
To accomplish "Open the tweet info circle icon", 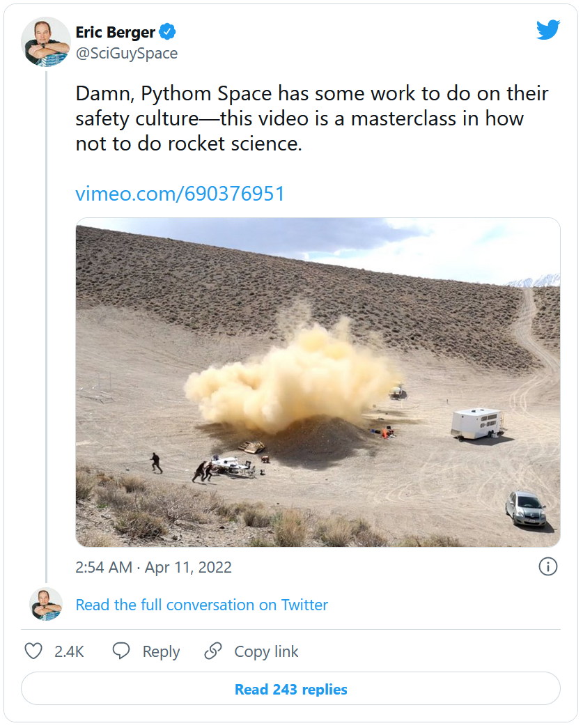I will point(548,567).
